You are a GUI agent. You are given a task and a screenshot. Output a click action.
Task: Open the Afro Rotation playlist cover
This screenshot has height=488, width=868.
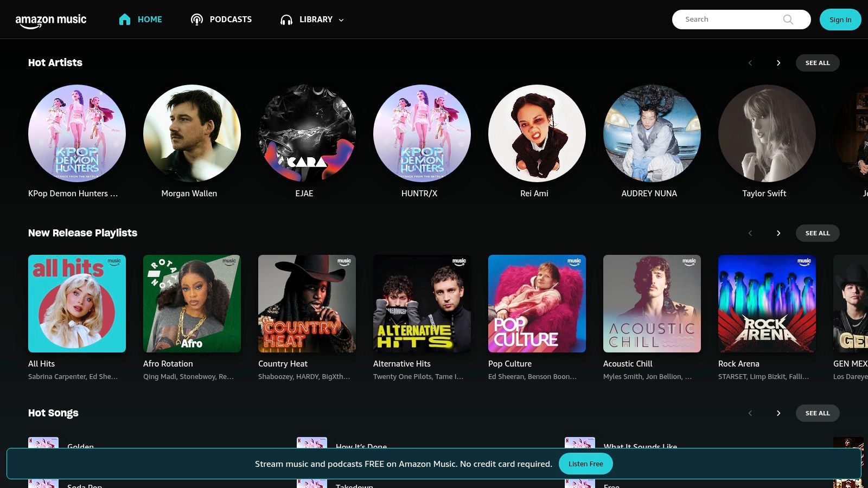(192, 304)
